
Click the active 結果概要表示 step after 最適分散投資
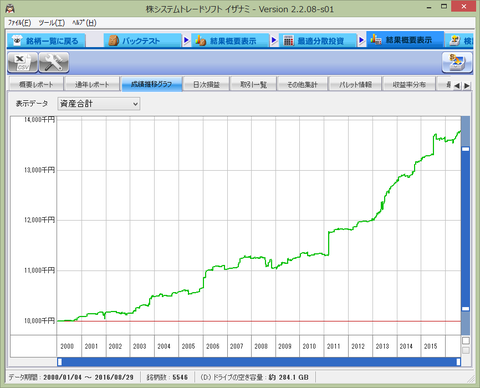click(x=405, y=40)
